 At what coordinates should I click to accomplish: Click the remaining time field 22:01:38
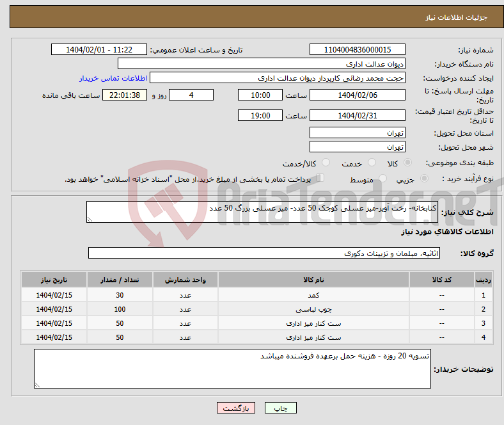[x=125, y=95]
